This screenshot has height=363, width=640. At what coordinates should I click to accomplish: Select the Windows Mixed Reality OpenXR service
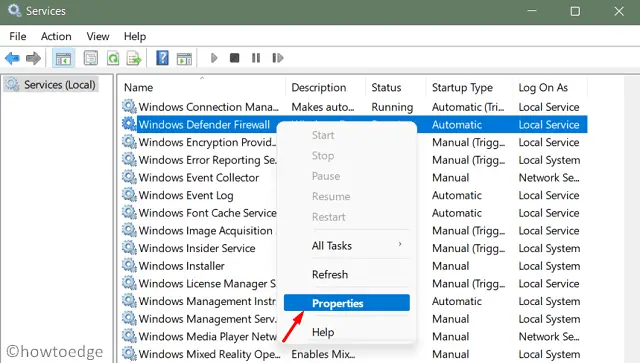(x=209, y=354)
